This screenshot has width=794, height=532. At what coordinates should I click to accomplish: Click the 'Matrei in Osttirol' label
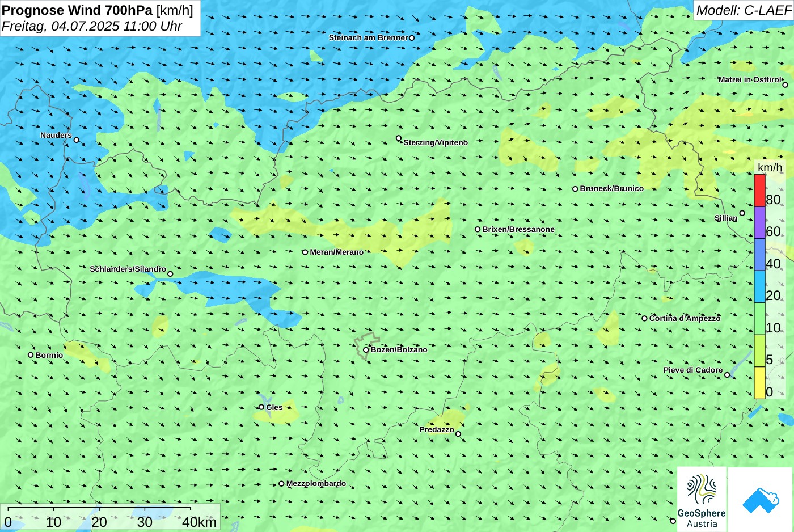[x=750, y=80]
